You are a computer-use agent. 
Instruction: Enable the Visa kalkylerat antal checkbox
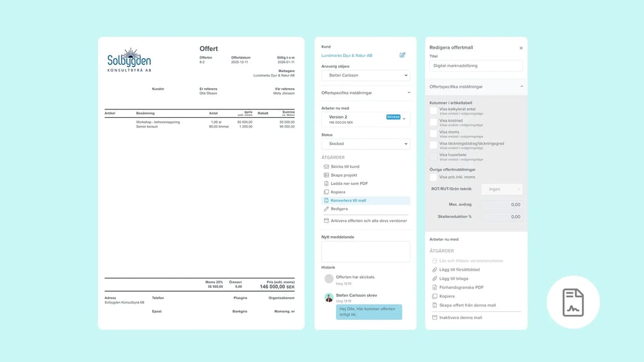coord(433,111)
